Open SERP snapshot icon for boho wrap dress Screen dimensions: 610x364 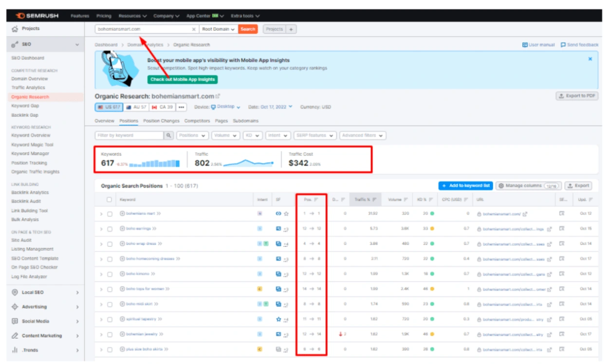(x=562, y=243)
